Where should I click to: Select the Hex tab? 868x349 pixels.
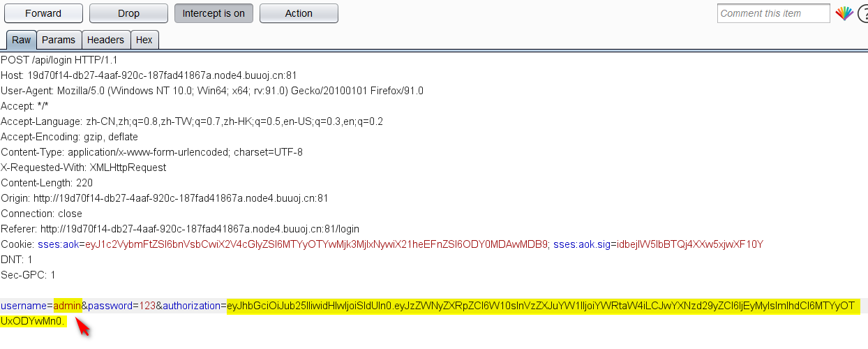144,40
